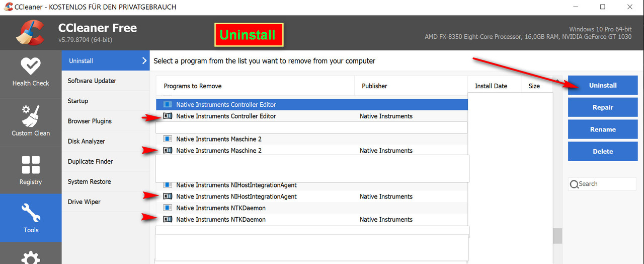Click the CCleaner logo in header
This screenshot has height=264, width=644.
30,33
